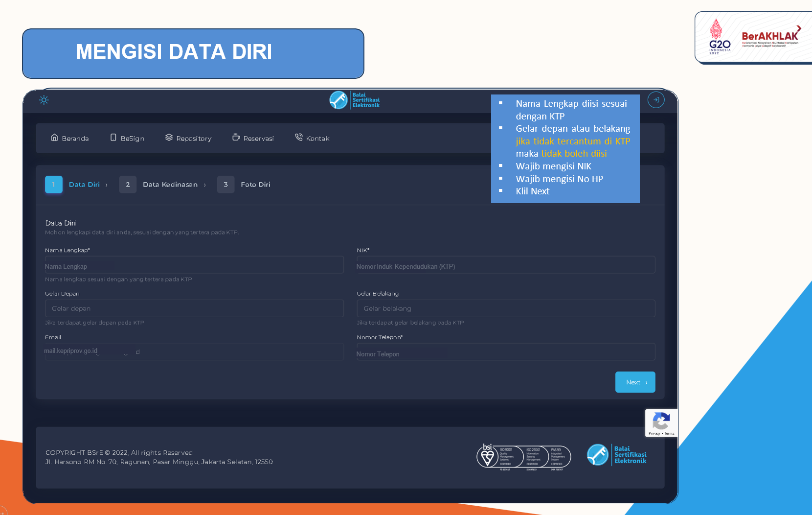The height and width of the screenshot is (515, 812).
Task: Click the login arrow icon at top right
Action: 655,100
